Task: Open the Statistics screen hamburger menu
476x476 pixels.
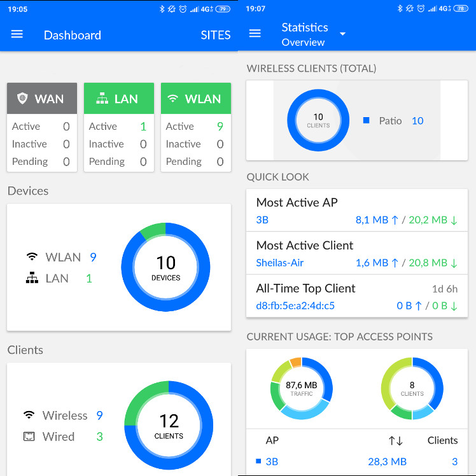Action: coord(255,34)
